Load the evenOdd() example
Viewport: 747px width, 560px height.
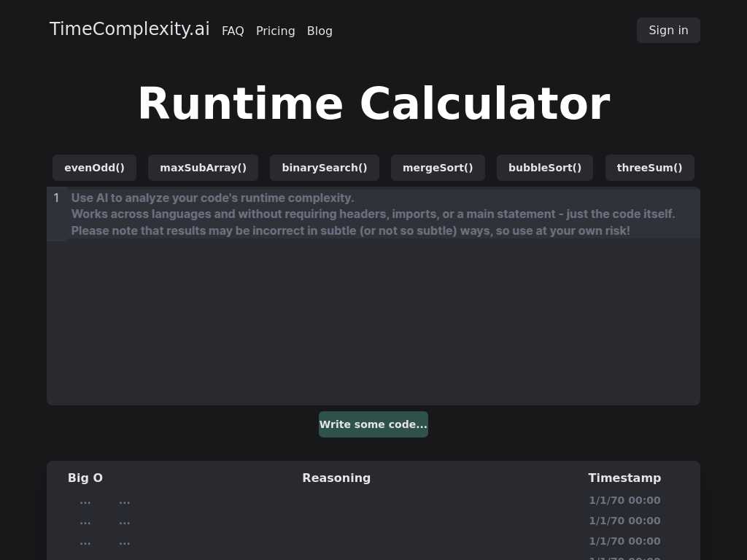pos(94,168)
